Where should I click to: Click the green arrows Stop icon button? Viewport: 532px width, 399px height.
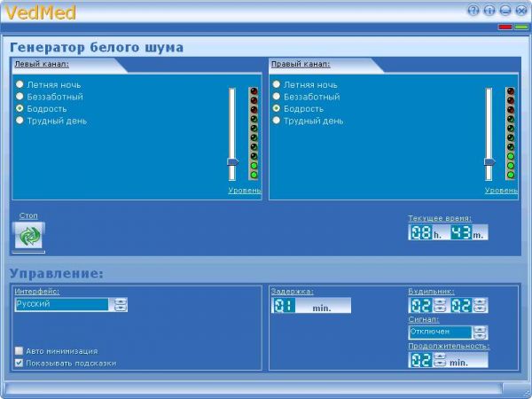tap(28, 236)
